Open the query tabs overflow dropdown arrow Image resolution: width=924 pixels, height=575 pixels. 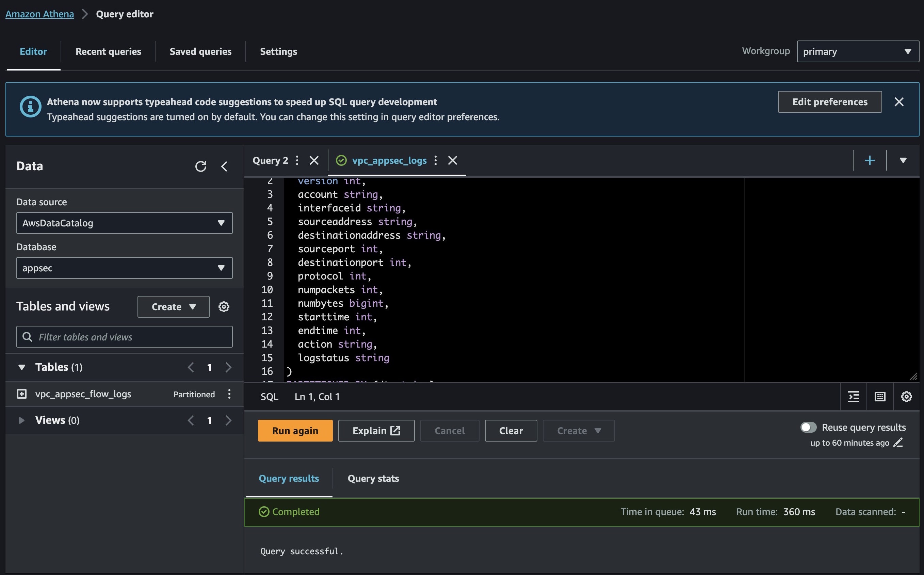(903, 160)
